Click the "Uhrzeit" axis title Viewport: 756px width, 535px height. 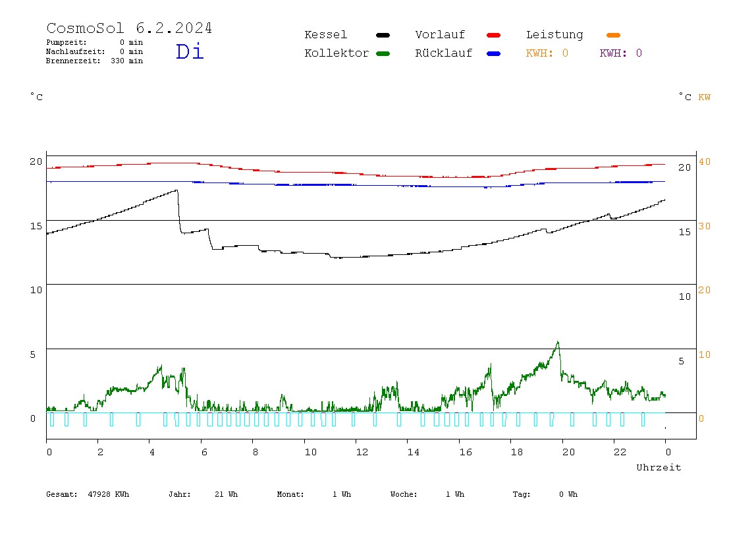click(659, 467)
